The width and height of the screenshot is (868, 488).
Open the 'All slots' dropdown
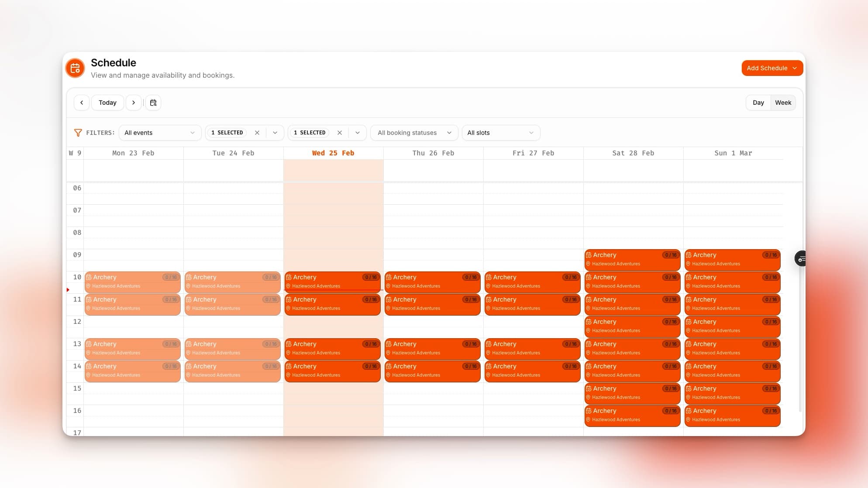[x=500, y=133]
